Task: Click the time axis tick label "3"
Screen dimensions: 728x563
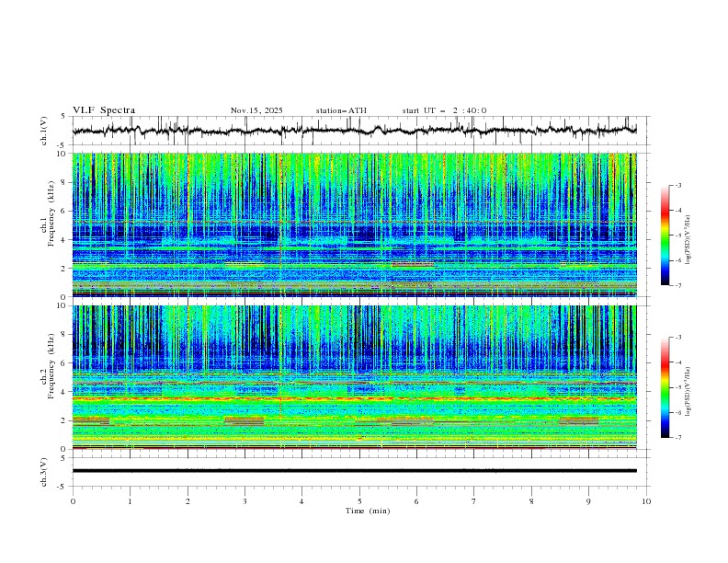Action: pos(245,501)
